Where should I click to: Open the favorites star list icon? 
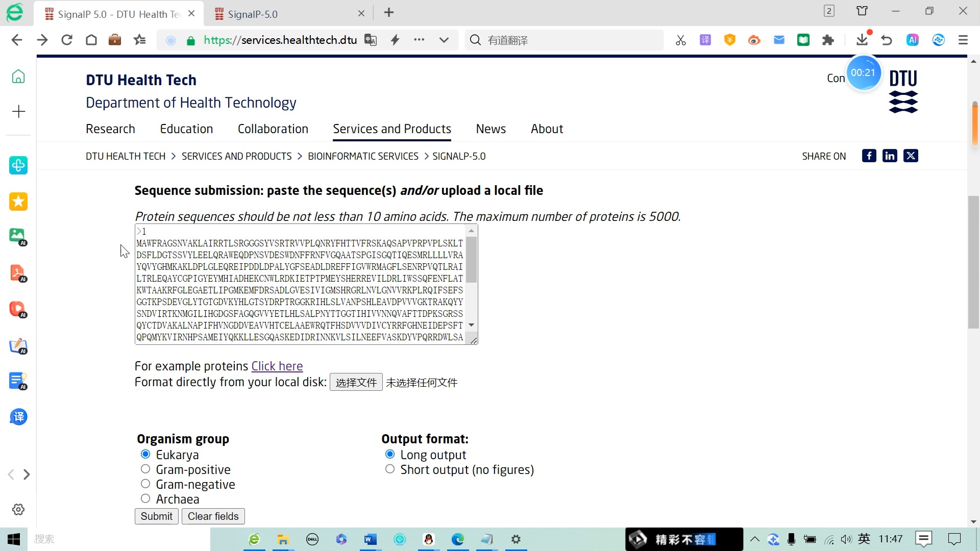point(139,40)
